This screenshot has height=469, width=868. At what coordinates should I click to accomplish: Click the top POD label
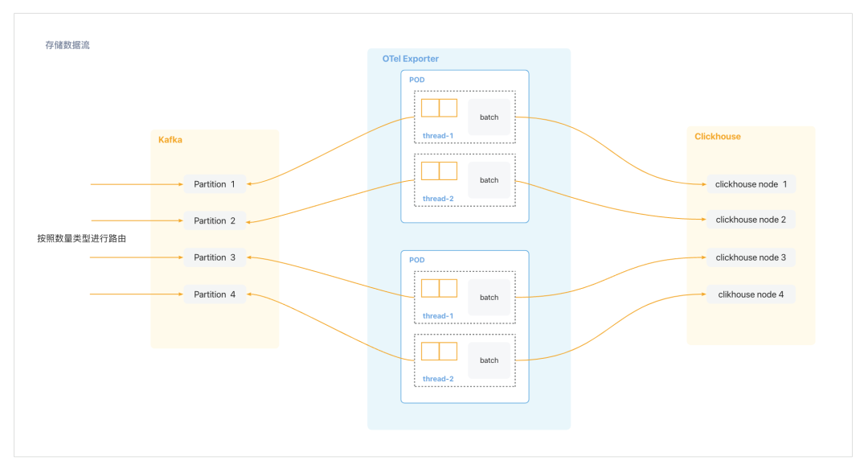click(417, 80)
